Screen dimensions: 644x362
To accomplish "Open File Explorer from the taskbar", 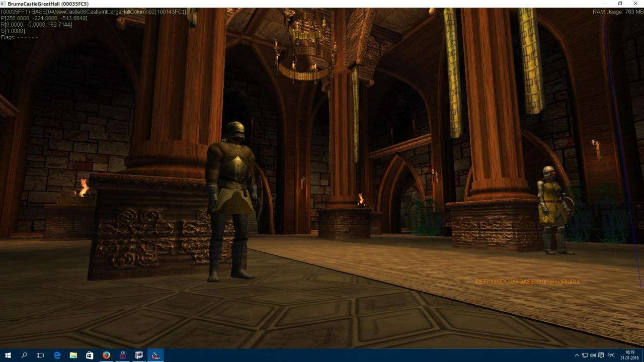I will pyautogui.click(x=73, y=355).
